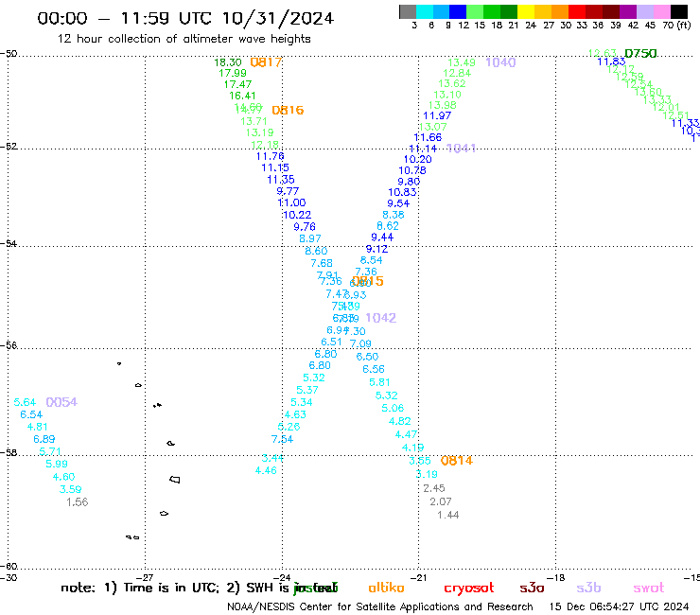Viewport: 700px width, 615px height.
Task: Select the cyan reading 4.19
Action: [413, 448]
